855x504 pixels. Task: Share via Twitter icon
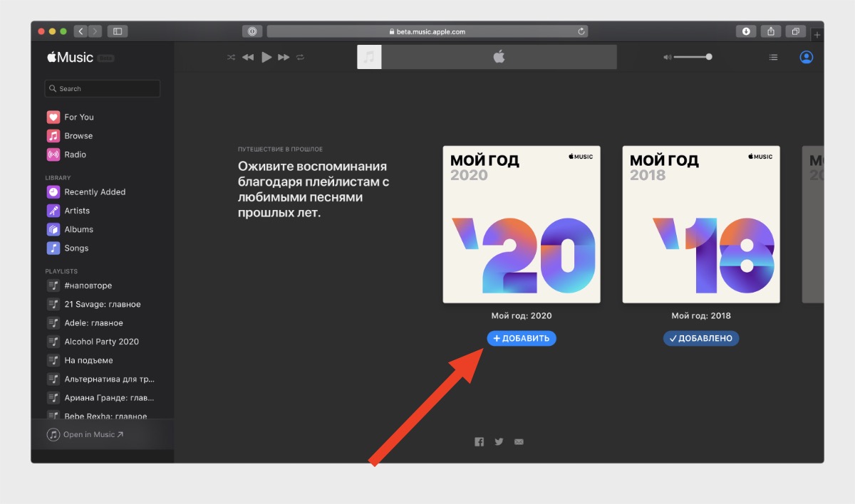499,442
